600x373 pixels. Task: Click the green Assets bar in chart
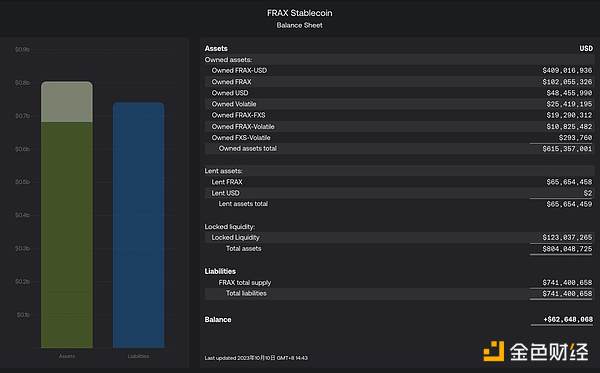coord(67,235)
